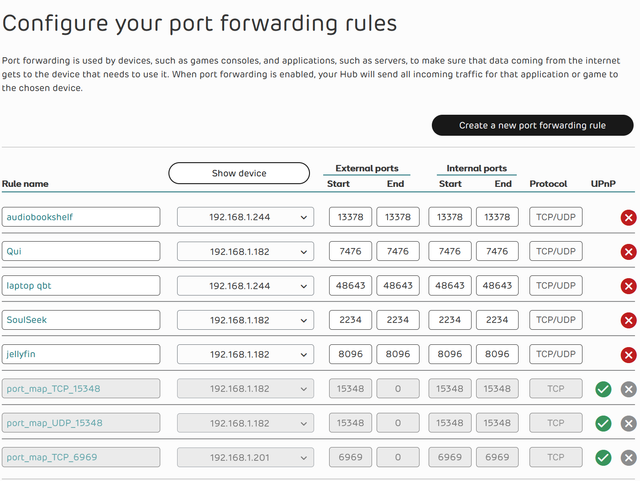Click the Protocol column header
This screenshot has width=640, height=481.
548,184
